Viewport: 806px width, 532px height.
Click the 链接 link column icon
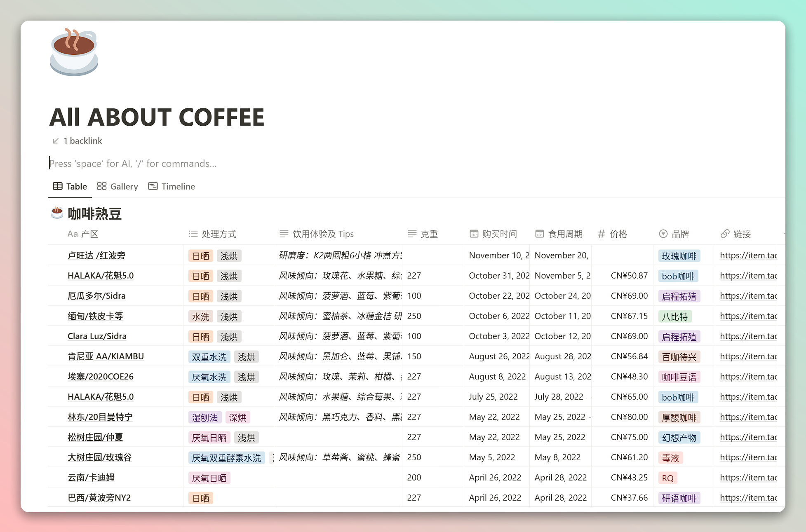point(725,234)
